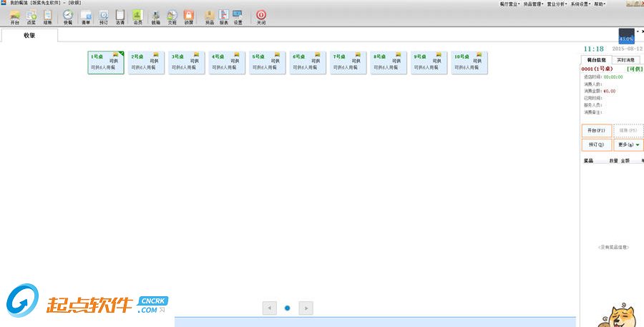644x327 pixels.
Task: Open the 点菜 order dishes tool
Action: [31, 17]
